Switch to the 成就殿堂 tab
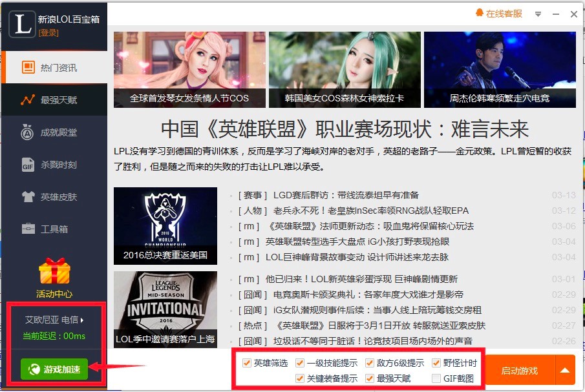 click(54, 132)
